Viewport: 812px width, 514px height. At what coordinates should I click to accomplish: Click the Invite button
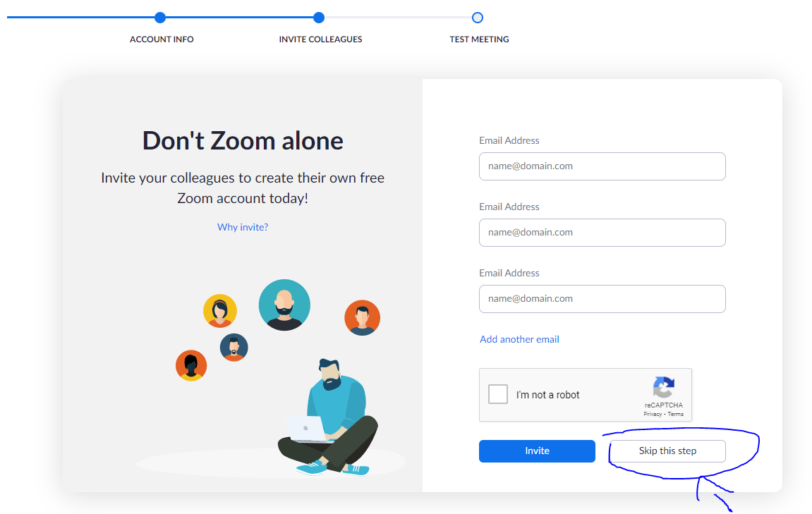pyautogui.click(x=537, y=451)
